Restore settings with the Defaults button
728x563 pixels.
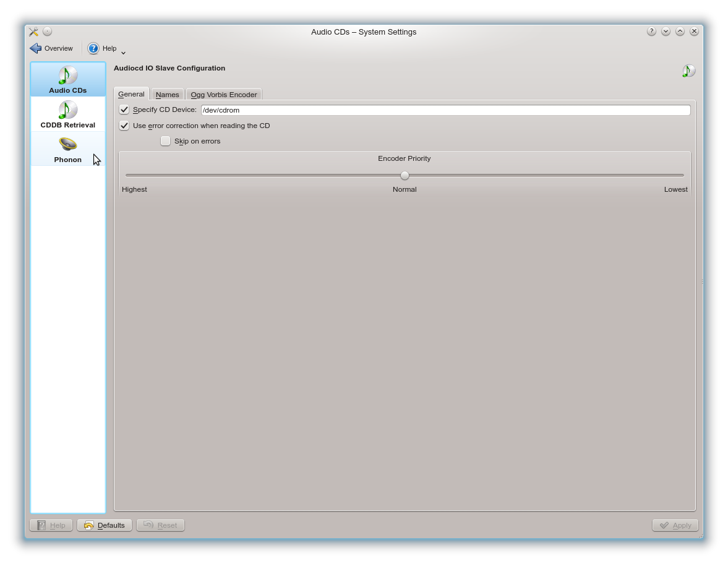click(104, 525)
